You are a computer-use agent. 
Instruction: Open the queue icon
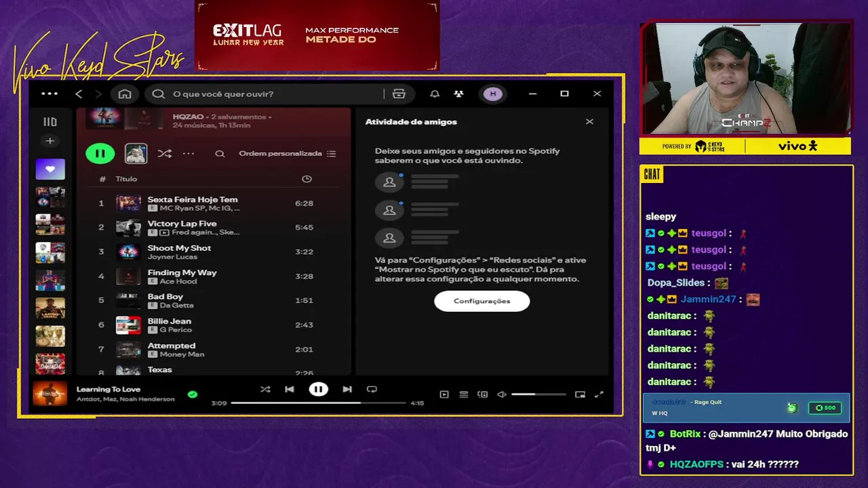coord(464,394)
